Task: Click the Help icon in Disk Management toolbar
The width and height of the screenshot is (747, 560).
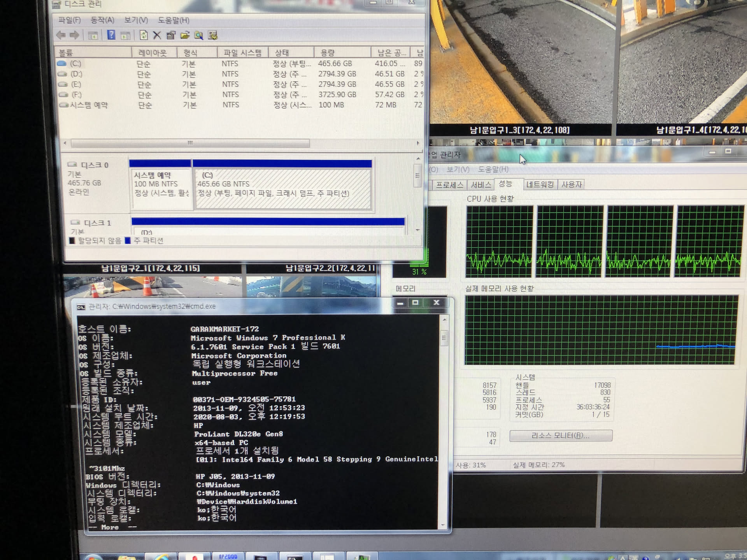Action: point(111,35)
